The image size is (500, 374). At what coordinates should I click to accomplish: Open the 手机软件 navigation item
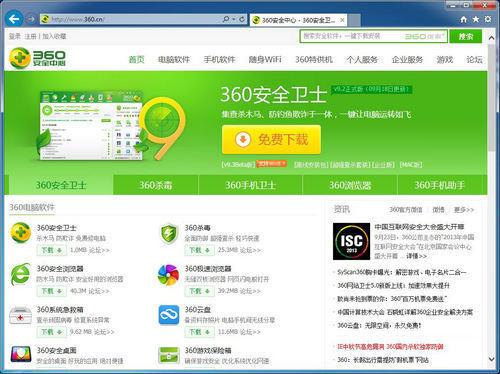pyautogui.click(x=219, y=60)
